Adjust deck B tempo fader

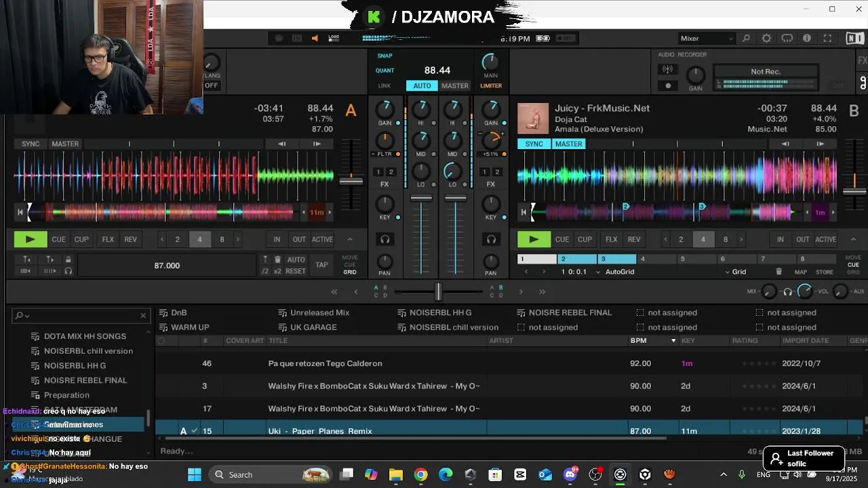854,191
